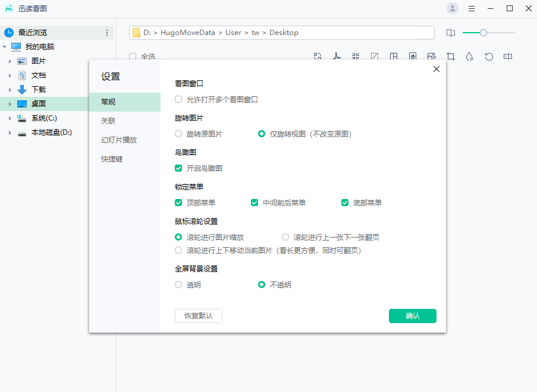Open the 常规 settings tab
537x392 pixels.
[x=125, y=102]
